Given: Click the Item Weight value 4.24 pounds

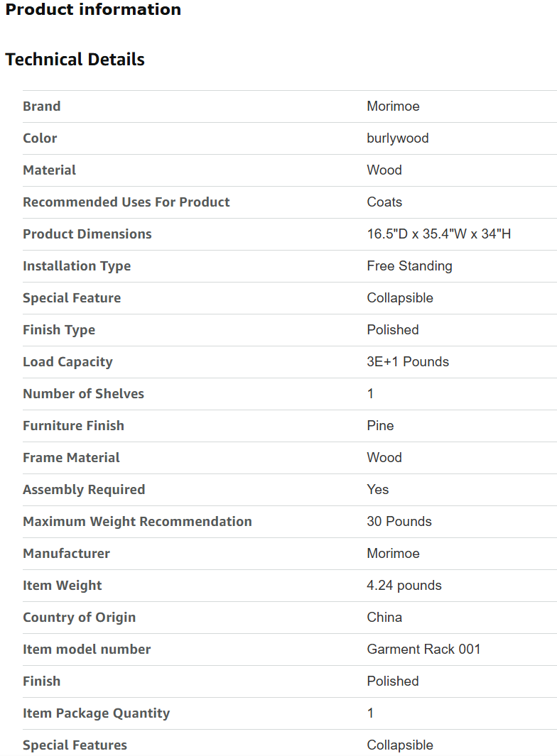Looking at the screenshot, I should pyautogui.click(x=404, y=586).
